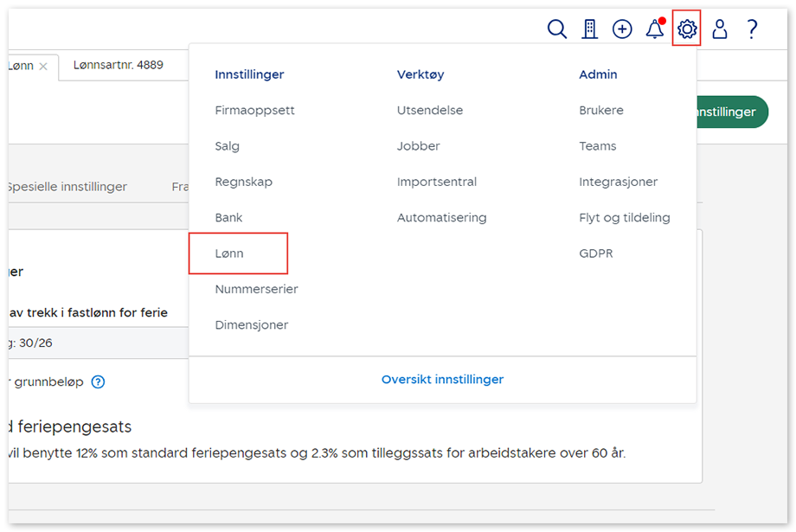Open Firmaoppsett settings
This screenshot has height=532, width=796.
pyautogui.click(x=254, y=111)
